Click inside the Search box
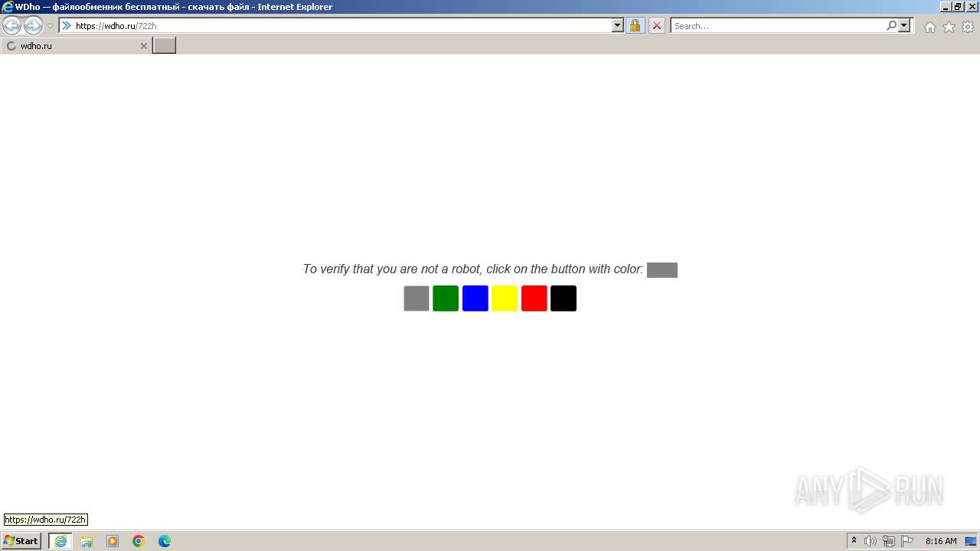Screen dimensions: 980x551 tap(778, 25)
